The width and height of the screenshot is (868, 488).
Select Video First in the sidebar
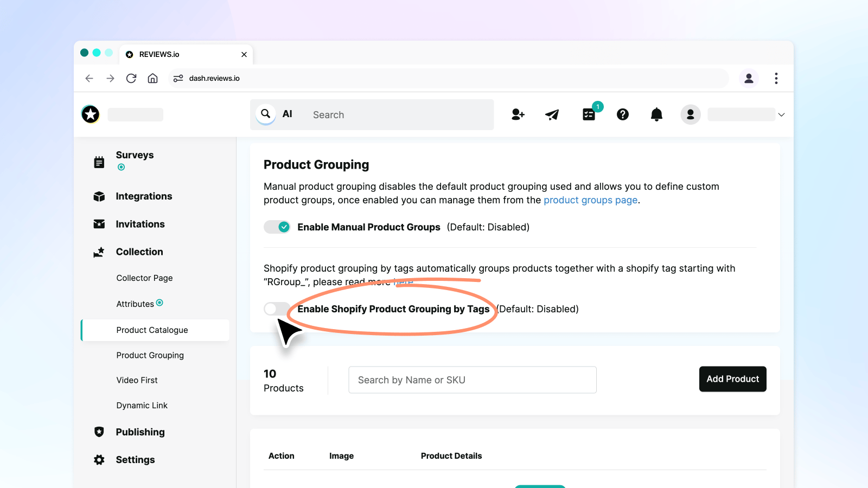137,381
